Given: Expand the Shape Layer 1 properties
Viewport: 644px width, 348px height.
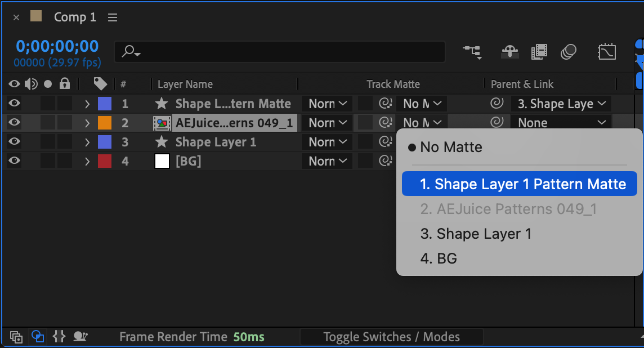Looking at the screenshot, I should pyautogui.click(x=87, y=142).
